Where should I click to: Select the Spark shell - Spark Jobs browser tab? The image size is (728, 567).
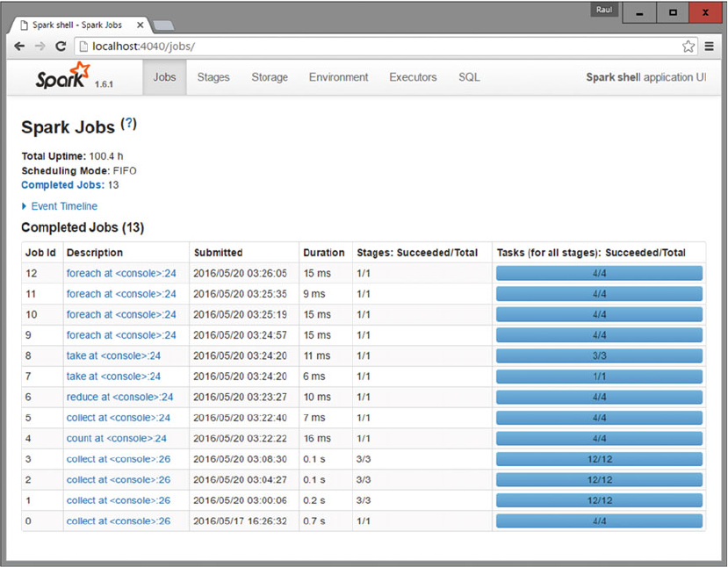(77, 25)
